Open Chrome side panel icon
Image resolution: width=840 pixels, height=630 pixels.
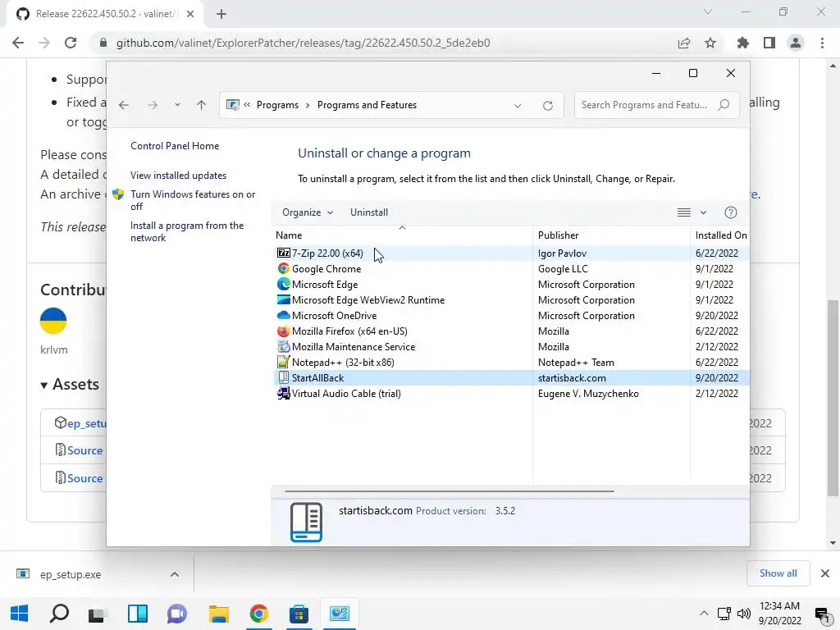coord(769,43)
